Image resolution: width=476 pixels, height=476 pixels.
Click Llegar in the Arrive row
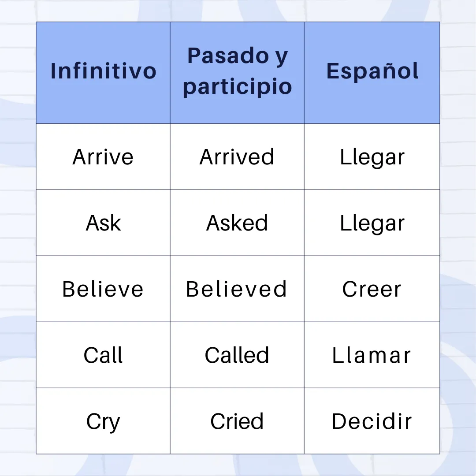(372, 156)
